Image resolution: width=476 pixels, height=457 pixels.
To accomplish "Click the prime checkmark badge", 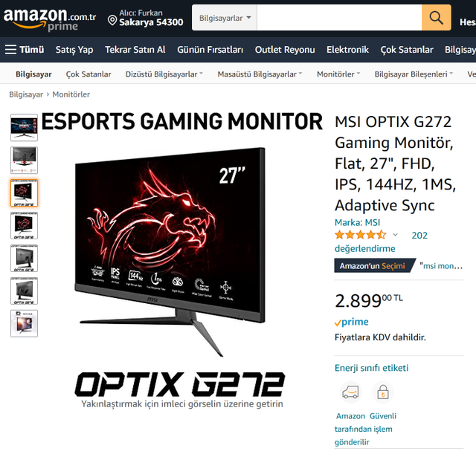I will coord(352,322).
